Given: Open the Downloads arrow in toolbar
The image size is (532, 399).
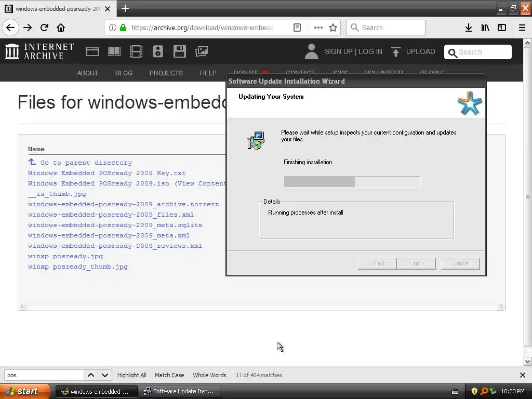Looking at the screenshot, I should tap(469, 28).
